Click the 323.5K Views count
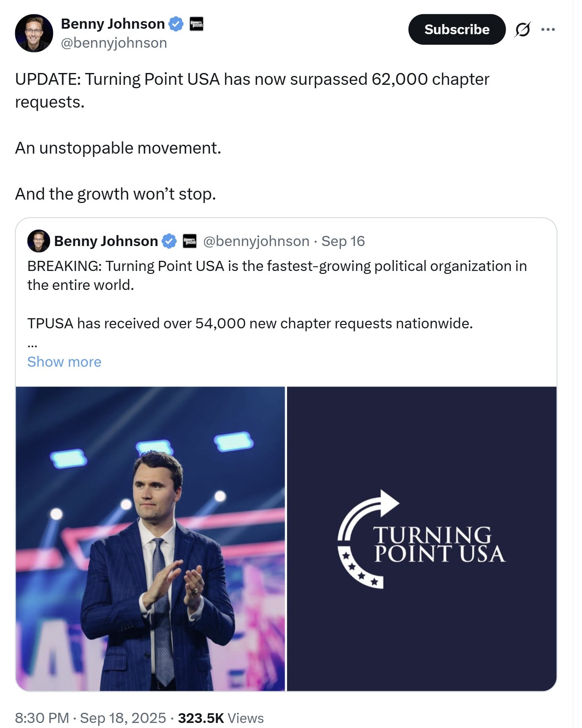 click(221, 718)
